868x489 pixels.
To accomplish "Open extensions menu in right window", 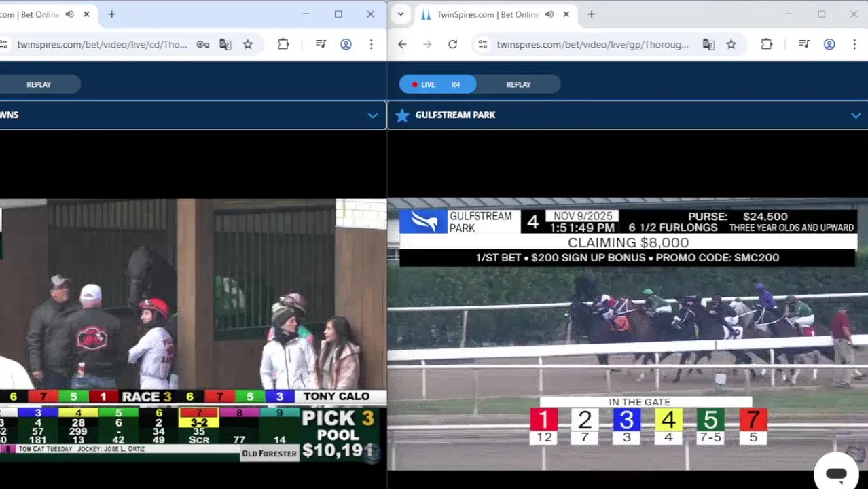I will pos(766,44).
